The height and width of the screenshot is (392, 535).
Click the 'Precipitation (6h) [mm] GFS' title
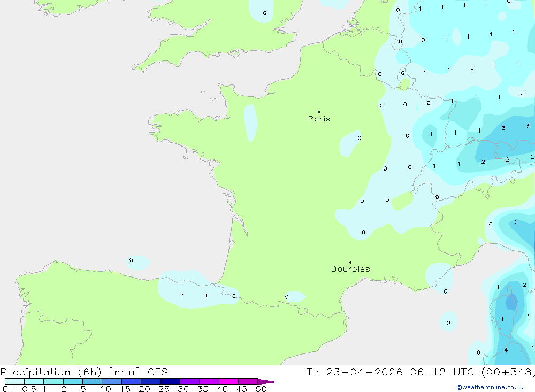click(x=85, y=372)
